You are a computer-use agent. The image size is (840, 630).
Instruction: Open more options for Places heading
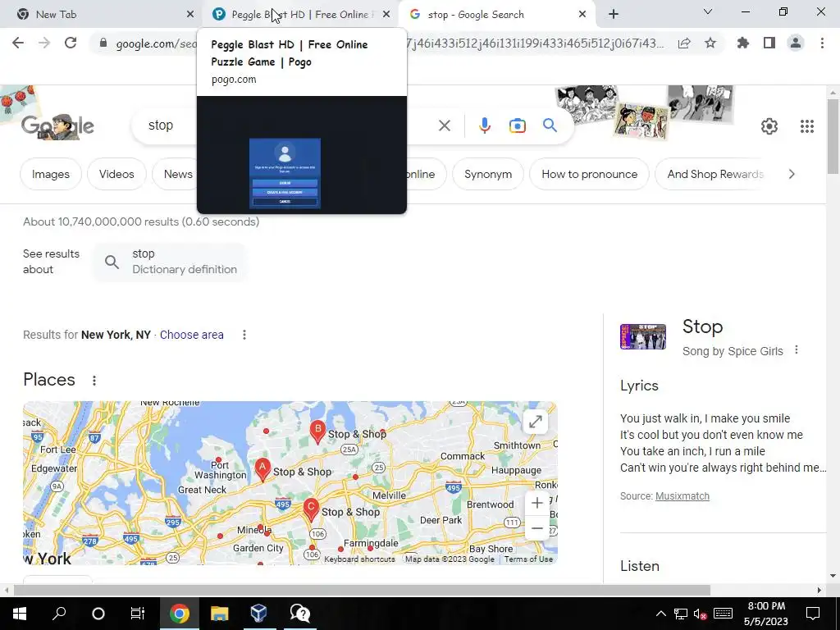[94, 381]
